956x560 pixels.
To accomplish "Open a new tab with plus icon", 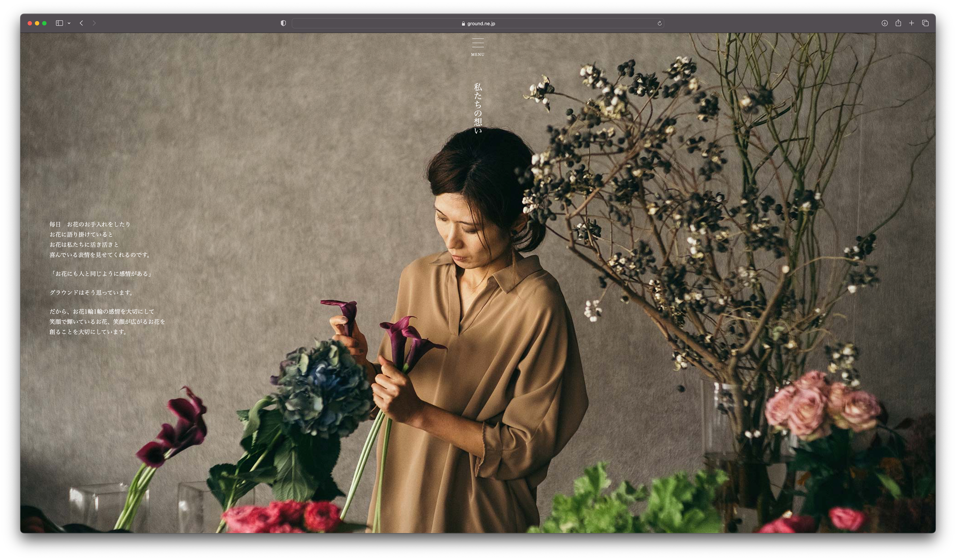I will [912, 23].
